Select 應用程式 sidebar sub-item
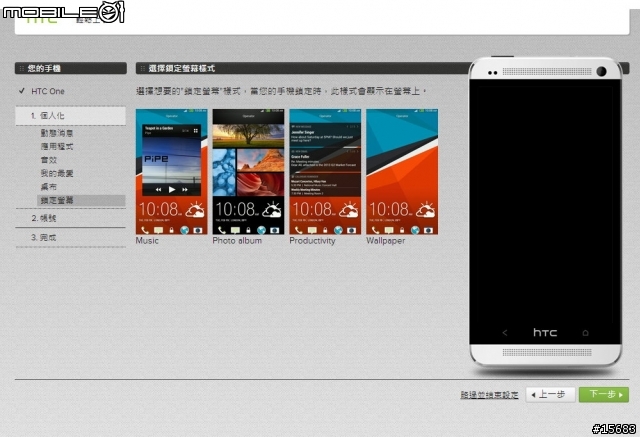 (x=57, y=146)
